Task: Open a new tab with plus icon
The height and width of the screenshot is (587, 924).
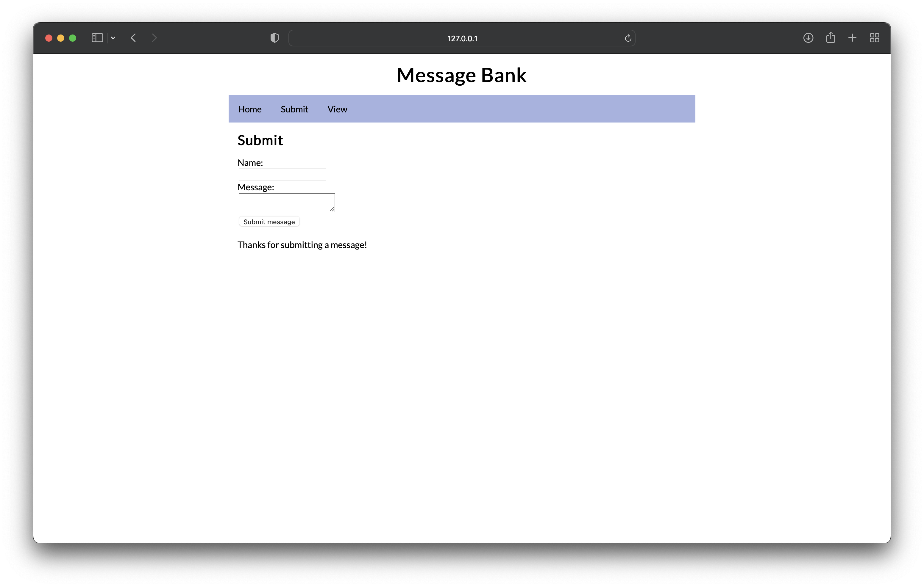Action: coord(852,38)
